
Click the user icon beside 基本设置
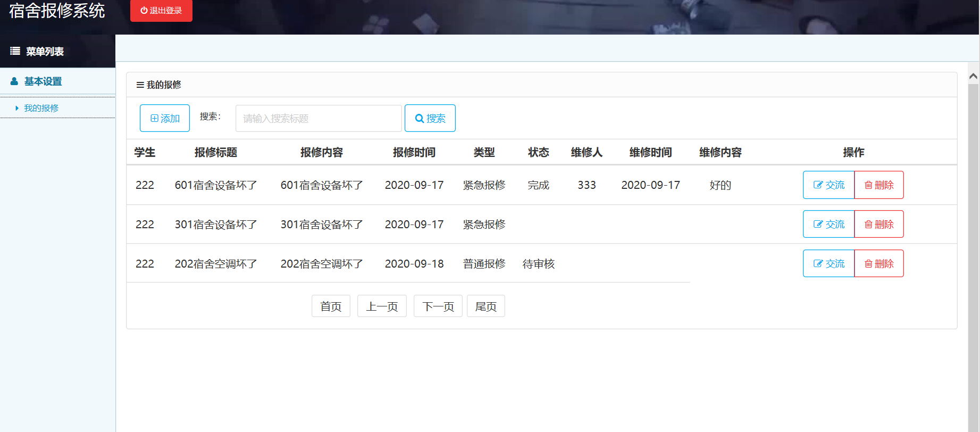pos(14,81)
